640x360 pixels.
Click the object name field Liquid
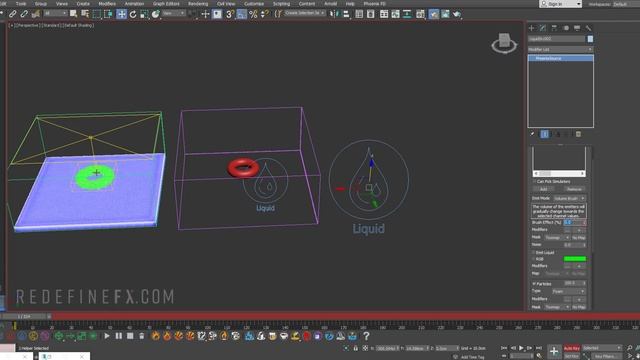[557, 39]
